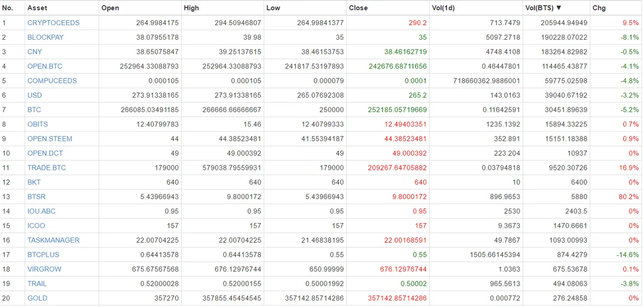
Task: Open the USD asset link
Action: [35, 95]
